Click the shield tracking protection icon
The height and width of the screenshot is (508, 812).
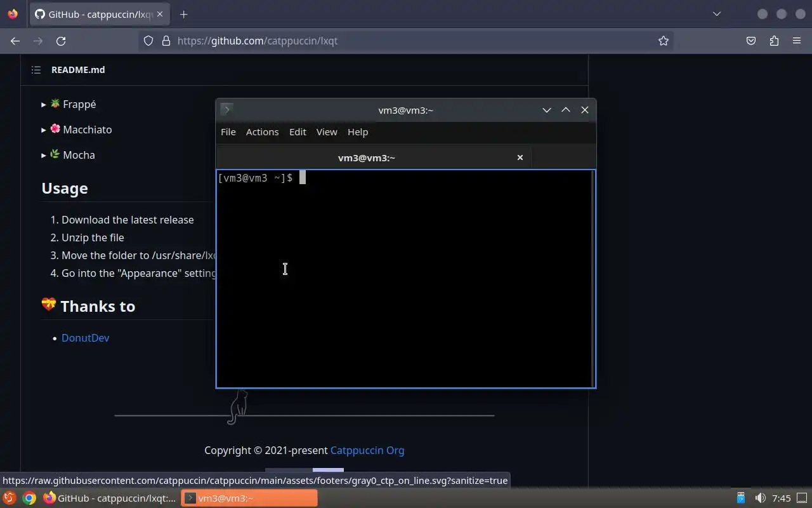(148, 41)
